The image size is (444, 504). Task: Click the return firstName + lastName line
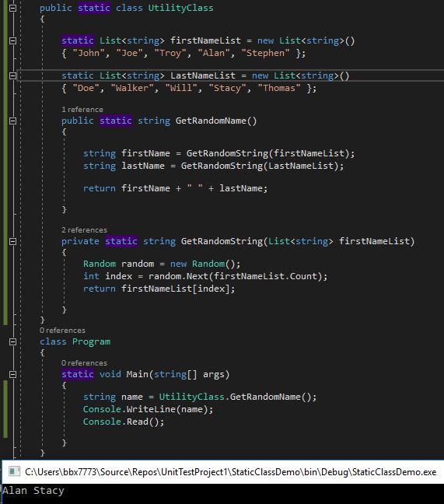[x=175, y=189]
